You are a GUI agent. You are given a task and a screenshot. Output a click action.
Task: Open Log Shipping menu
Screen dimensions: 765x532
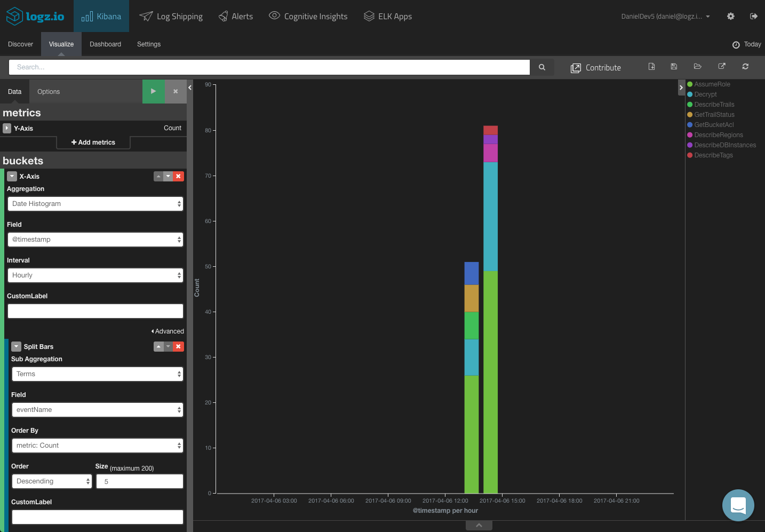171,17
